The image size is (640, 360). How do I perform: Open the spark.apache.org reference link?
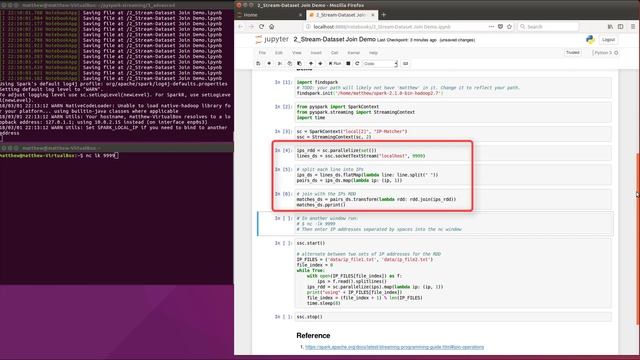[x=394, y=347]
